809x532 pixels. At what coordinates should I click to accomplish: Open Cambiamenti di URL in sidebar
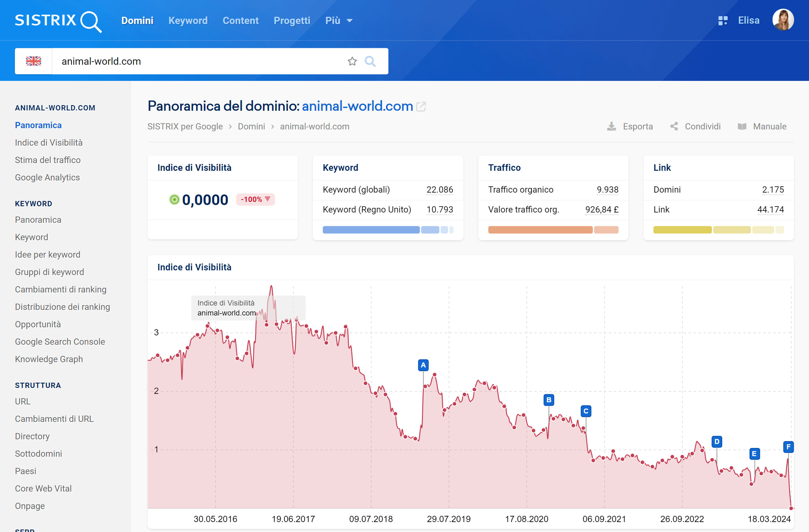pos(54,419)
